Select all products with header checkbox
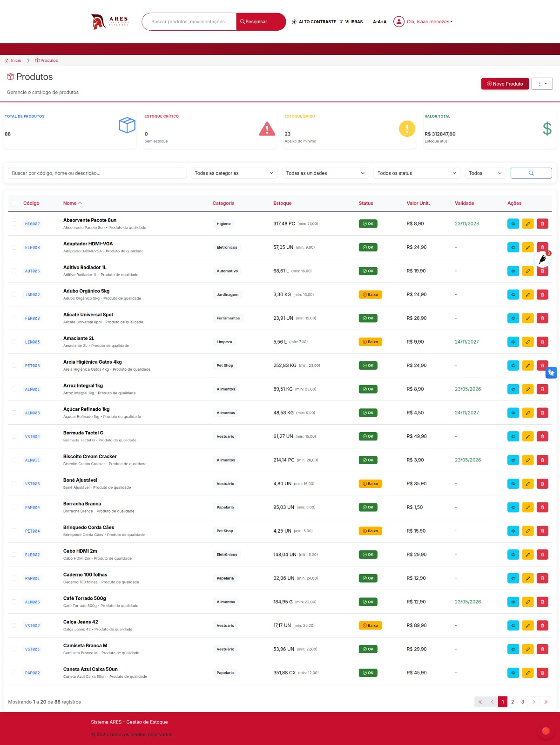This screenshot has height=745, width=560. [14, 203]
